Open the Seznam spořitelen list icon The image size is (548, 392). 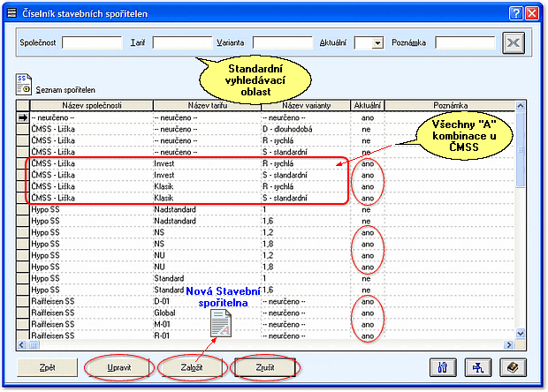tap(24, 85)
